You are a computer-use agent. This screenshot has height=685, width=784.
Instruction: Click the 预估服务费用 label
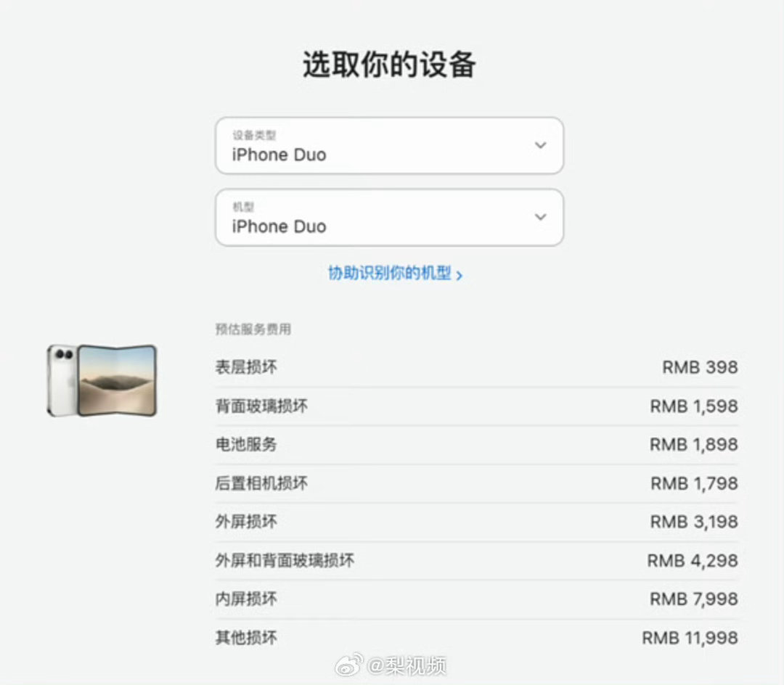(x=253, y=329)
